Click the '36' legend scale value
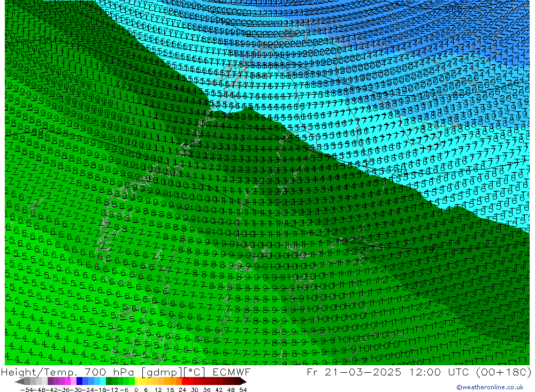 pyautogui.click(x=207, y=390)
